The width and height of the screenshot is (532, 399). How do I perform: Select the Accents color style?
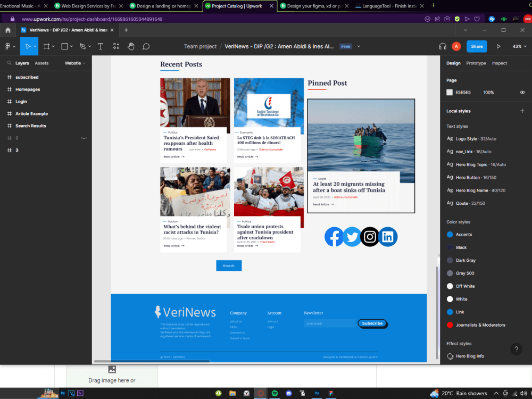pyautogui.click(x=463, y=235)
